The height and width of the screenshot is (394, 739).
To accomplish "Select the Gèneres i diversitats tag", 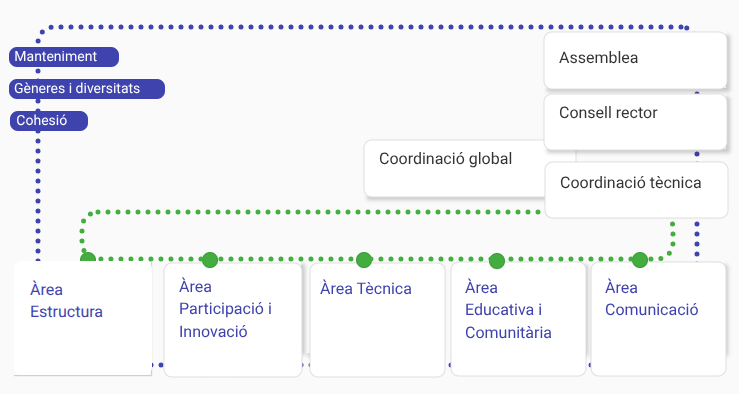I will point(87,89).
